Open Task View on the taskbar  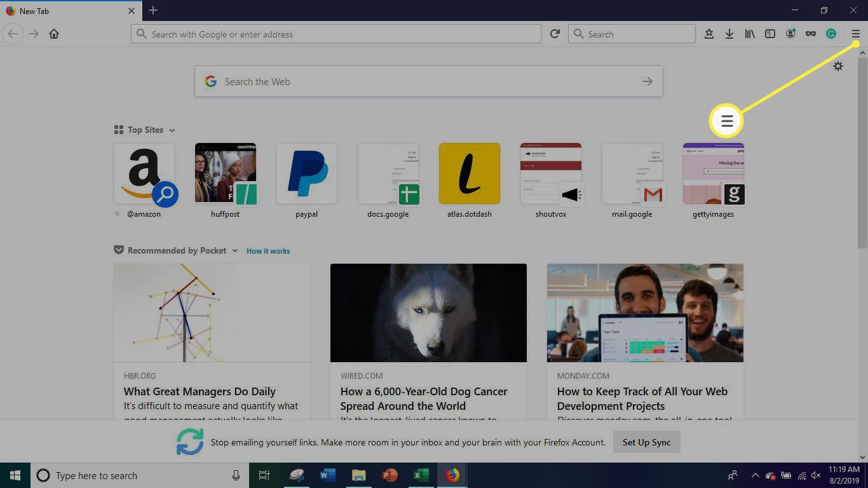264,475
